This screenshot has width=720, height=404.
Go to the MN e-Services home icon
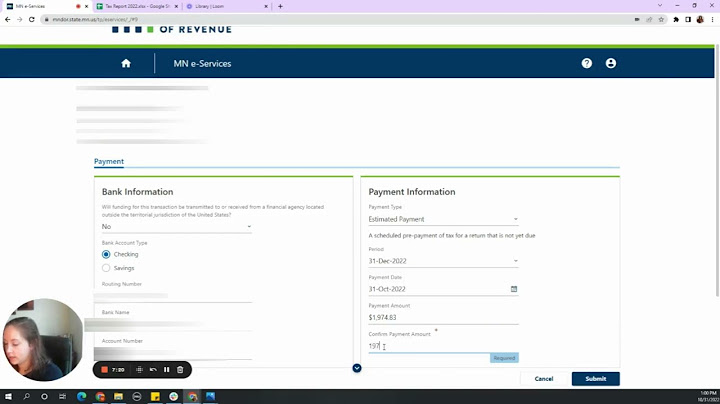pyautogui.click(x=126, y=63)
